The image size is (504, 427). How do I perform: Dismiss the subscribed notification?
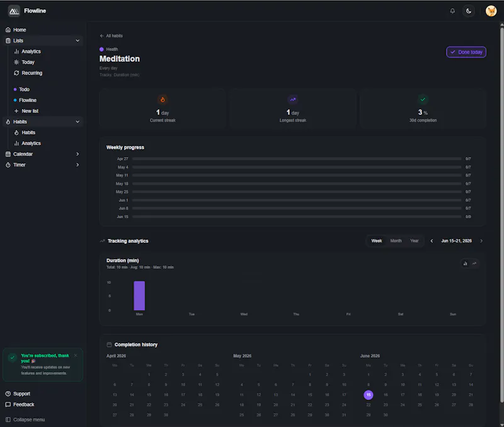[76, 356]
